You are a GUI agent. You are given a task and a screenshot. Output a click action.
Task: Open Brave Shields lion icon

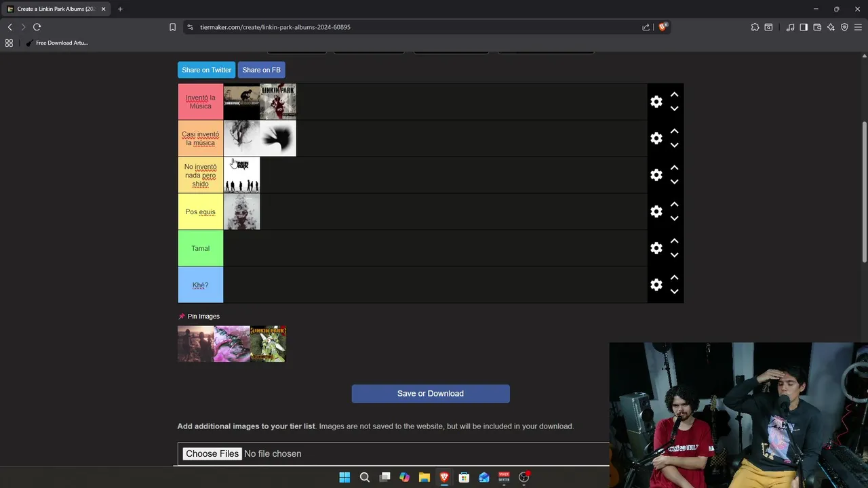click(x=663, y=27)
